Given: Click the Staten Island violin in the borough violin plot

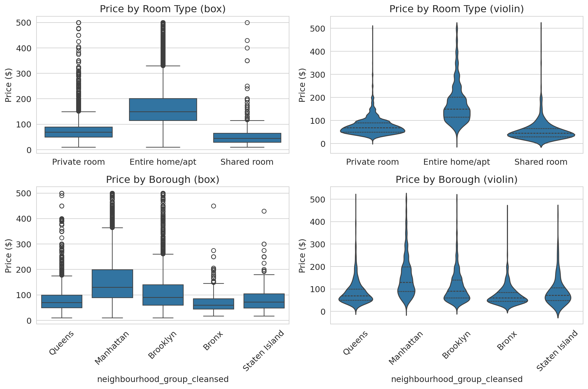Looking at the screenshot, I should [x=558, y=298].
